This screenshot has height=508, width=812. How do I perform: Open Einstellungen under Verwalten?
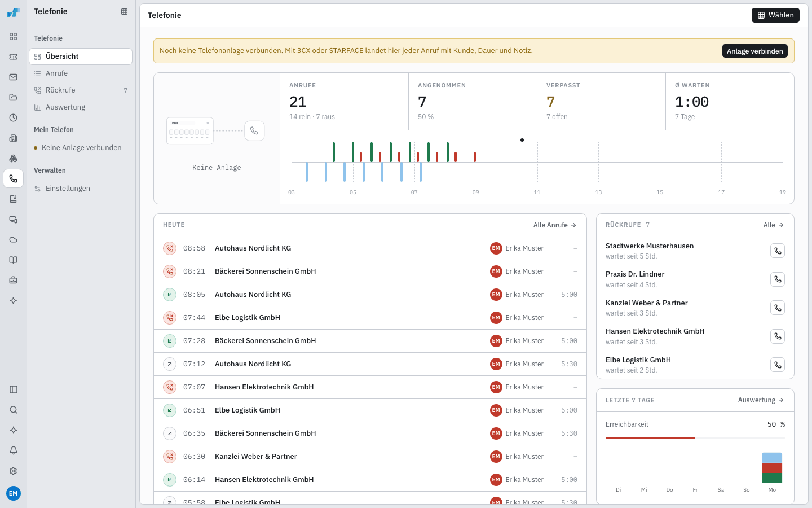tap(81, 189)
